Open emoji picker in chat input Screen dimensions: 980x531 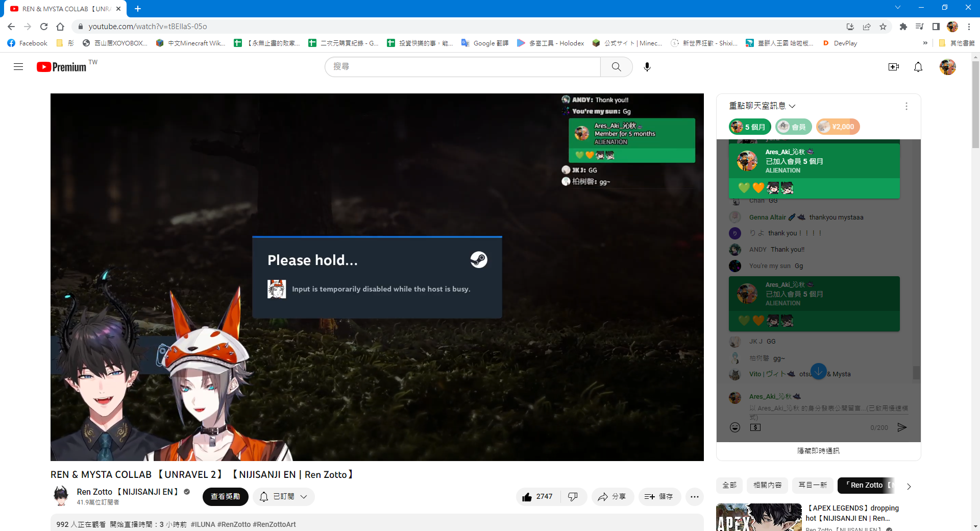coord(734,427)
